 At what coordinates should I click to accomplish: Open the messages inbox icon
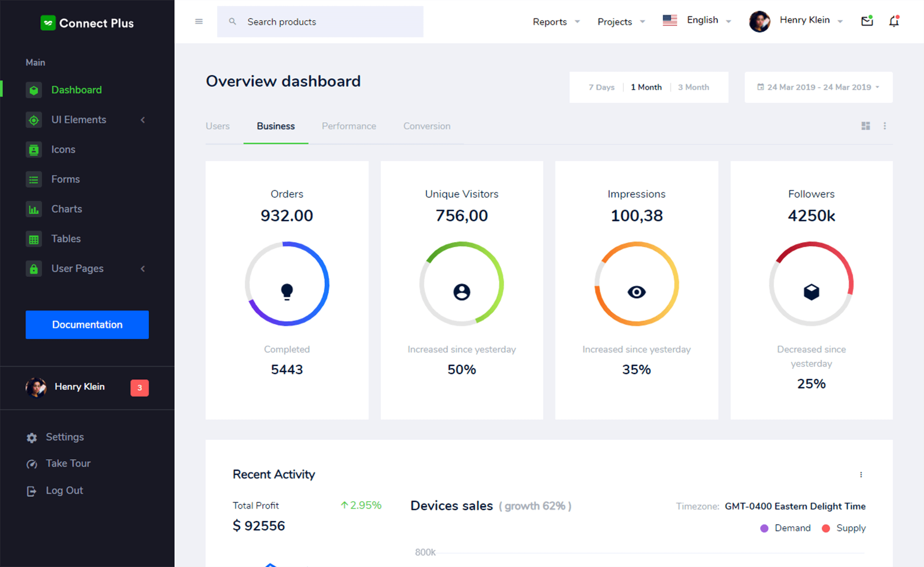866,21
